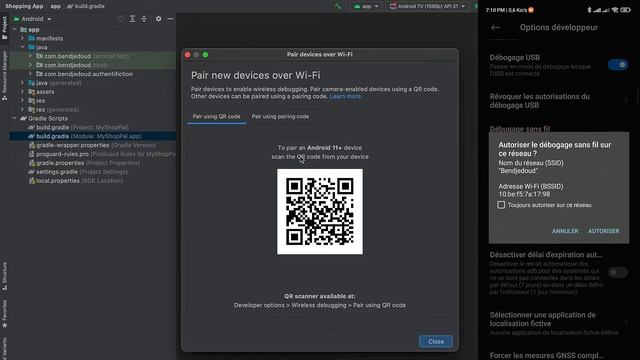Click the Select Opened File target icon
This screenshot has height=360, width=640.
coord(121,19)
